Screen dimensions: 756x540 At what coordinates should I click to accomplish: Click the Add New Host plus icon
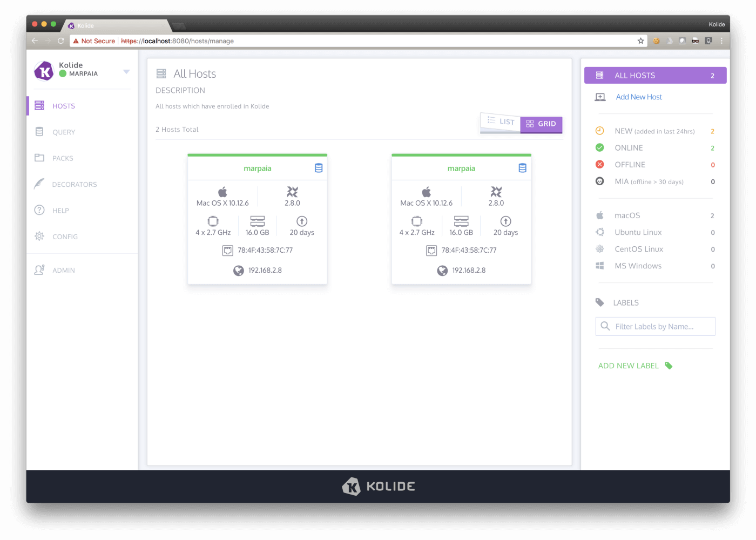600,97
